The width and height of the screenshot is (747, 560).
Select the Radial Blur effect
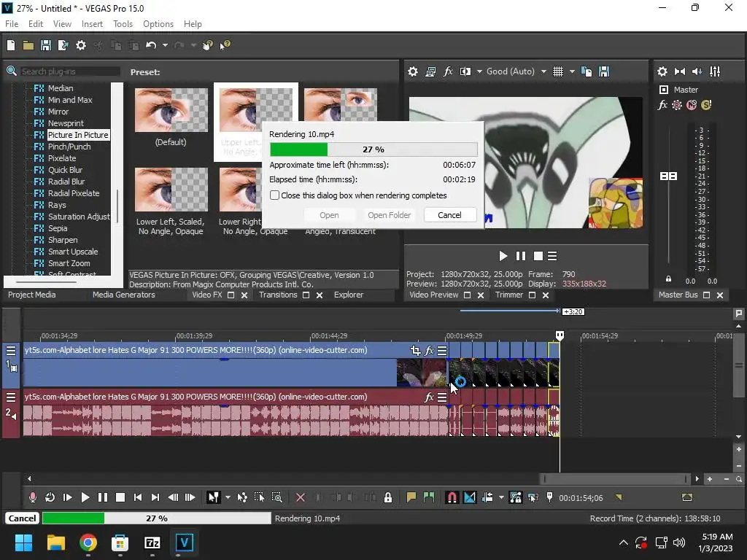(66, 182)
